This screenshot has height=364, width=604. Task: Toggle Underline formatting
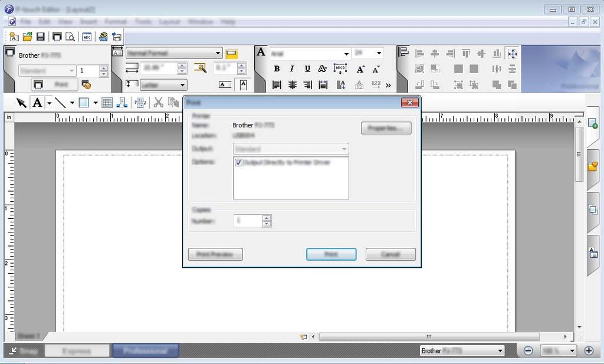pos(307,69)
